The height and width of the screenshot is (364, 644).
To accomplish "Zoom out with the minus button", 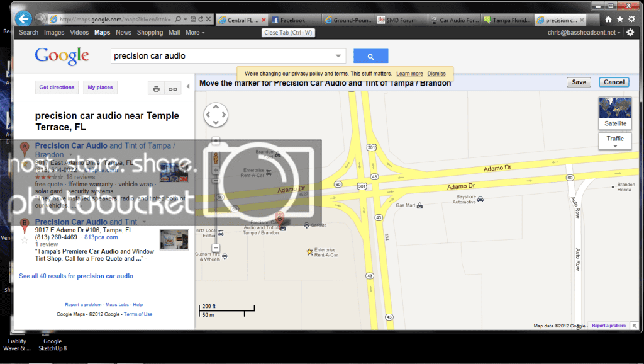I will [x=216, y=248].
